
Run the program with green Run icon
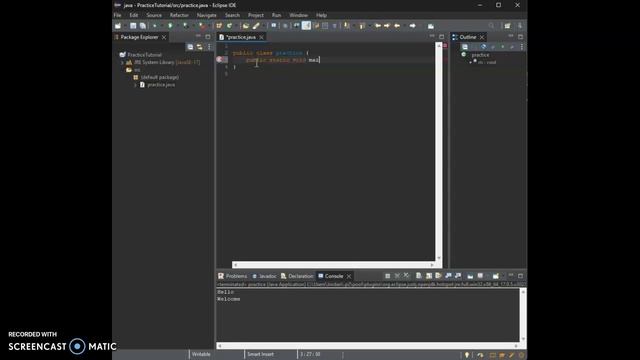pyautogui.click(x=170, y=26)
